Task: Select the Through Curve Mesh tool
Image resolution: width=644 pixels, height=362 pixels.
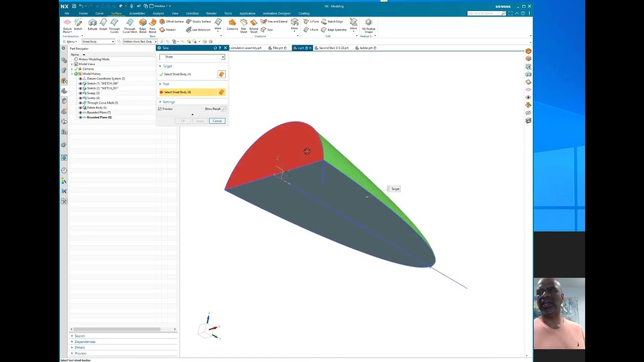Action: pyautogui.click(x=130, y=26)
